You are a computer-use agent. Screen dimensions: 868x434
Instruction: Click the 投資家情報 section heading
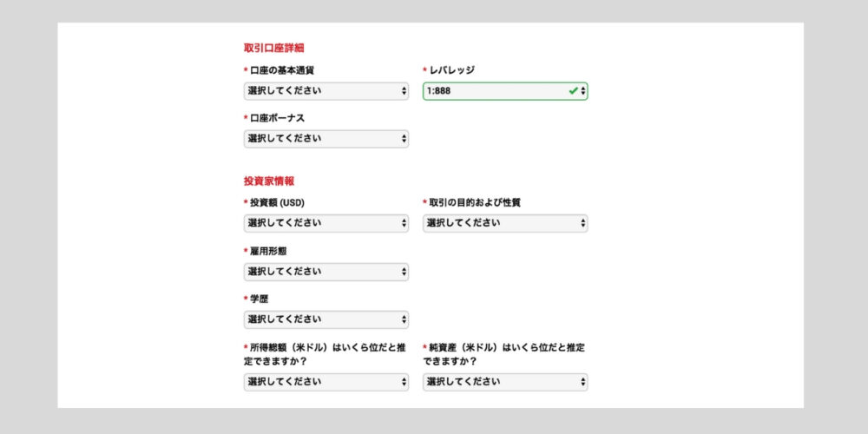tap(268, 181)
